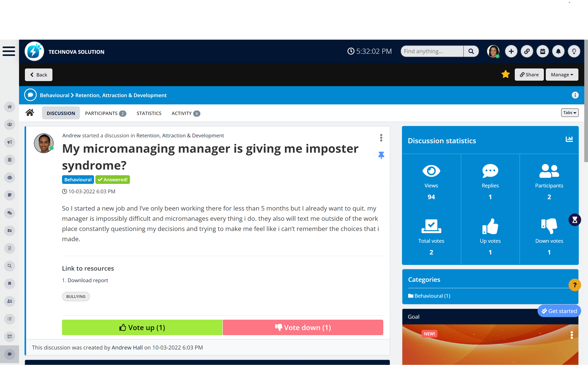Viewport: 588px width, 365px height.
Task: Click the chart icon in Discussion statistics
Action: 569,139
